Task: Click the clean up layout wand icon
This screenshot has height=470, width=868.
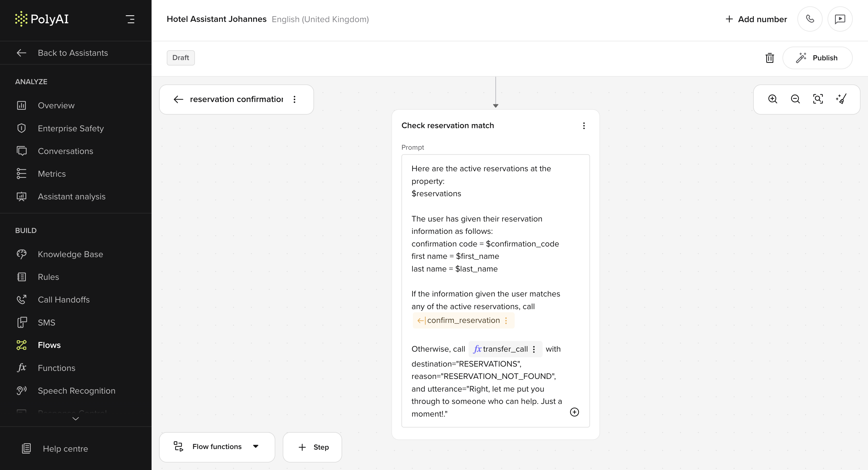Action: (841, 99)
